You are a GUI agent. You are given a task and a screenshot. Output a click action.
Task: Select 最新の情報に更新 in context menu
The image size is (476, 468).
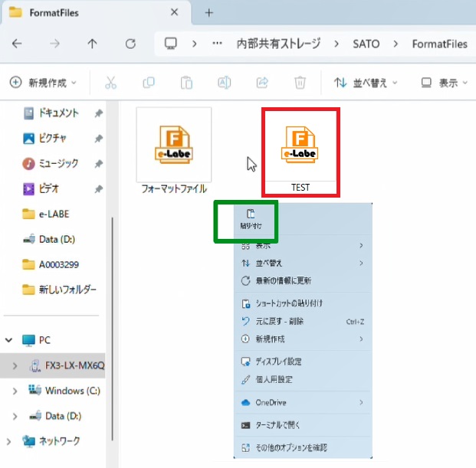(x=283, y=281)
